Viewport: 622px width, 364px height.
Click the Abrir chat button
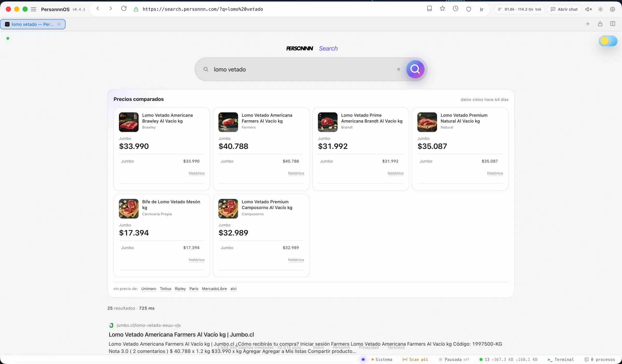coord(564,9)
